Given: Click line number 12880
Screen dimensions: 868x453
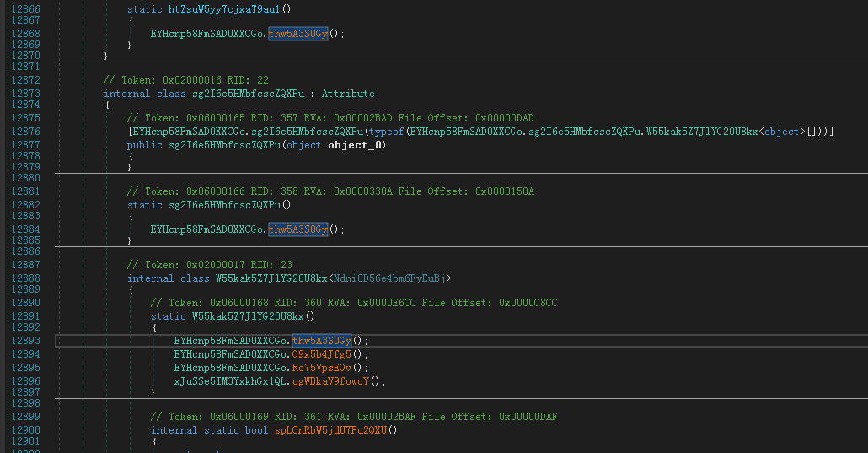Looking at the screenshot, I should tap(25, 179).
